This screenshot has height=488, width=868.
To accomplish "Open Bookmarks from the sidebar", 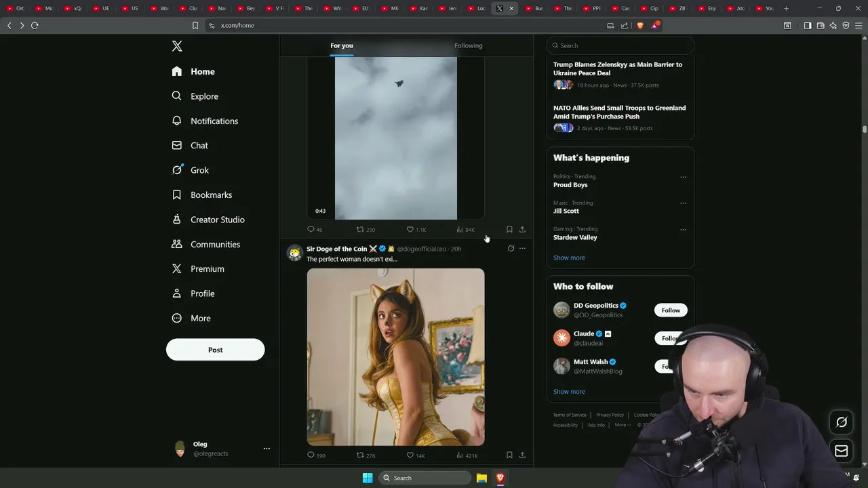I will tap(202, 195).
